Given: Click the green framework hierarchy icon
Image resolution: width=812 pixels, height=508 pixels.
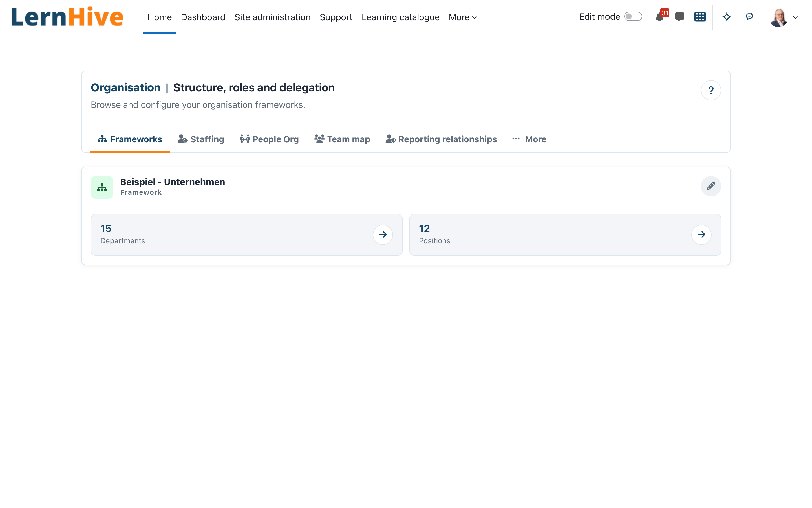Looking at the screenshot, I should tap(102, 187).
